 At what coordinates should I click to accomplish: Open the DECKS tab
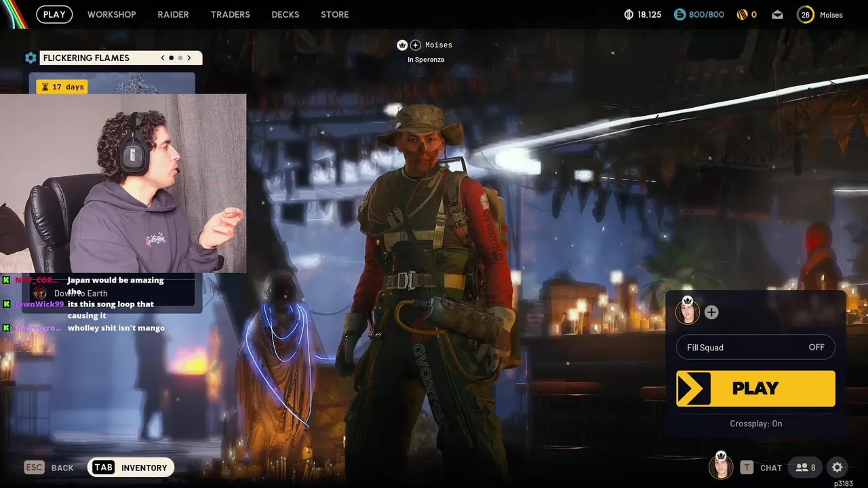(x=285, y=14)
